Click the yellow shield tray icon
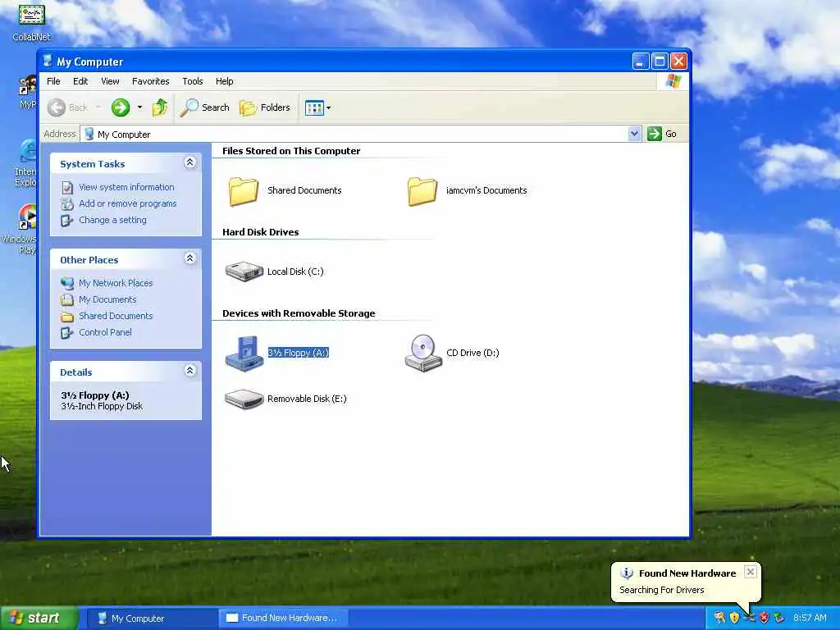 pos(734,618)
